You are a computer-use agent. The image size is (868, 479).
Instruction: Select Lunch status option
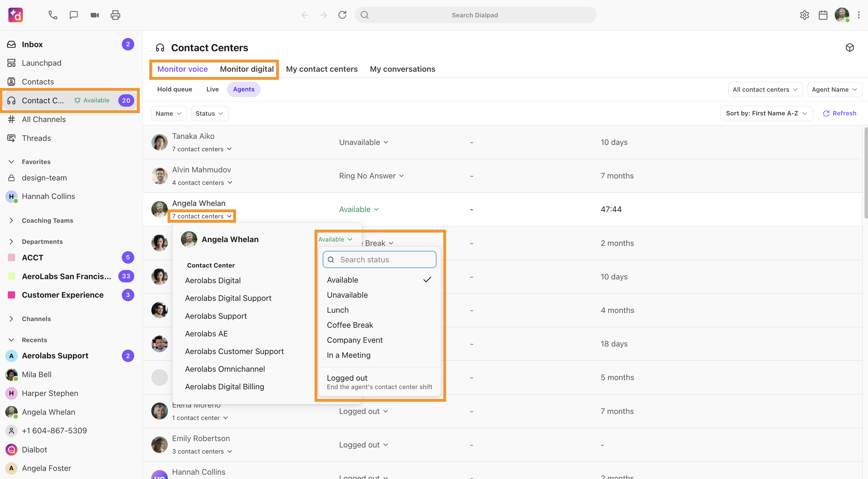coord(379,310)
